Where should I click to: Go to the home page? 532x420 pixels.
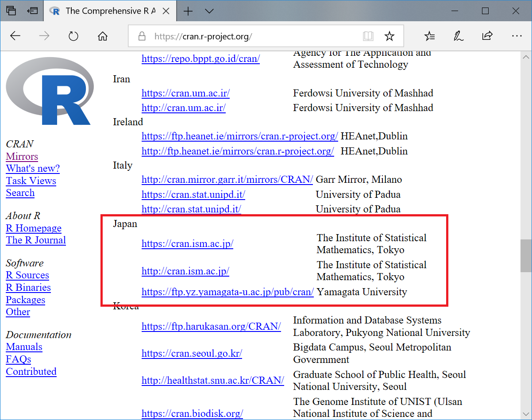(x=103, y=36)
